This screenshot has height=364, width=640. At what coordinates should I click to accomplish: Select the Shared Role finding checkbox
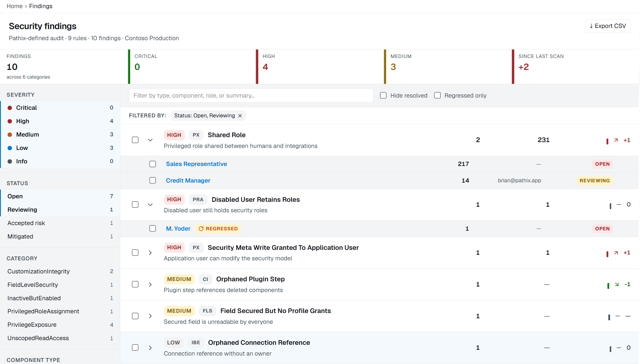tap(135, 140)
